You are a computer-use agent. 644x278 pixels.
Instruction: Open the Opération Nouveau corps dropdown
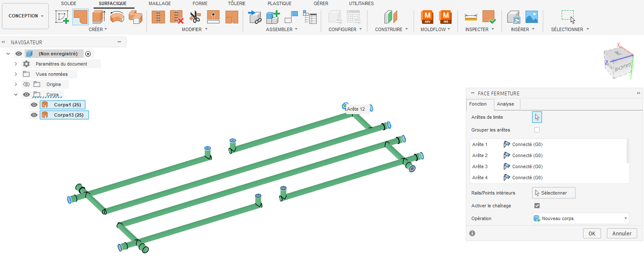(x=580, y=218)
